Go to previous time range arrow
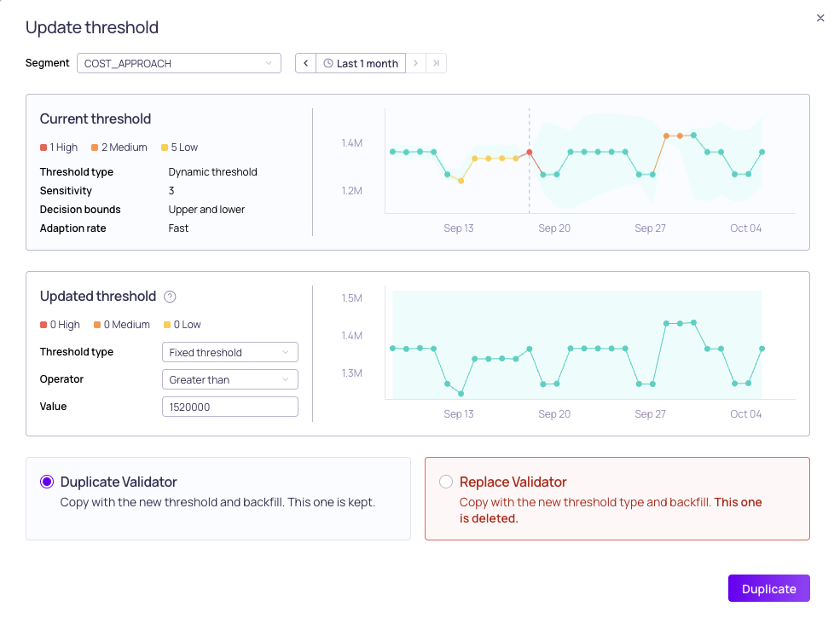 pyautogui.click(x=306, y=63)
